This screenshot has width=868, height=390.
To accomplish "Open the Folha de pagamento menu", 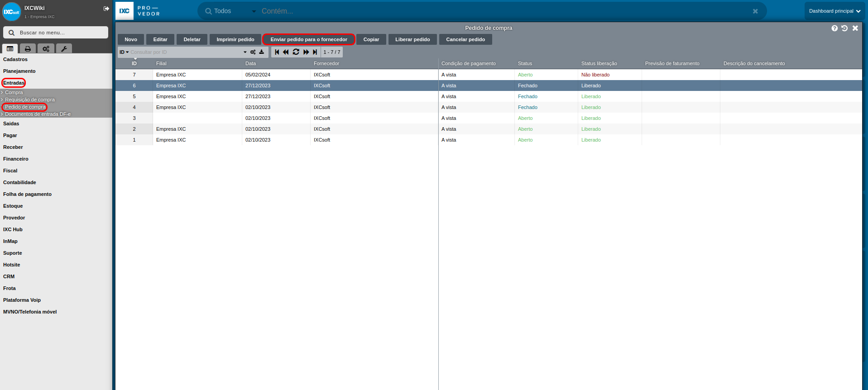I will click(x=28, y=194).
